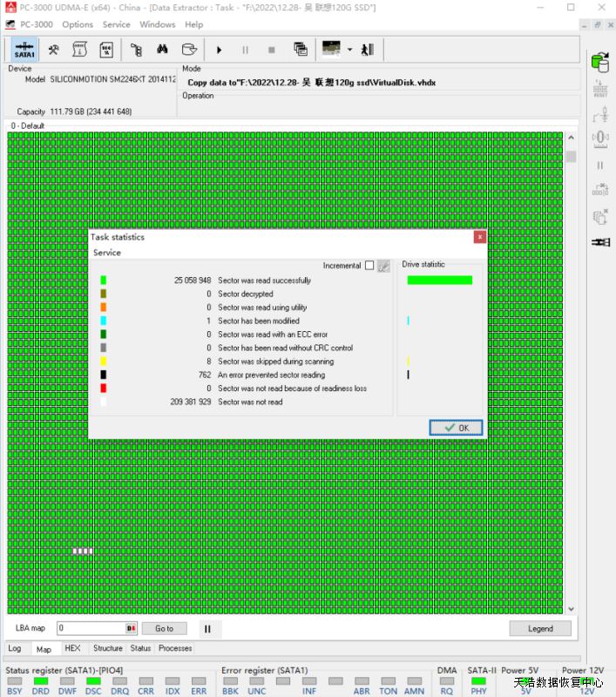616x697 pixels.
Task: Open the Service menu
Action: (x=116, y=24)
